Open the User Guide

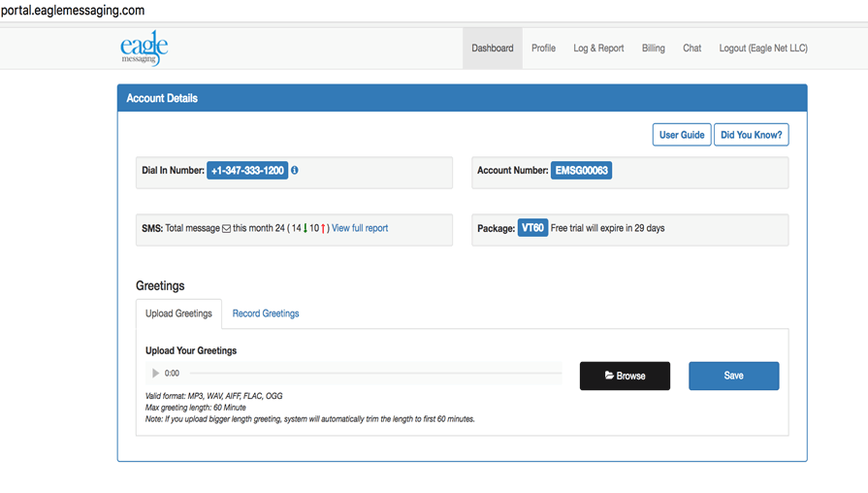pos(682,135)
